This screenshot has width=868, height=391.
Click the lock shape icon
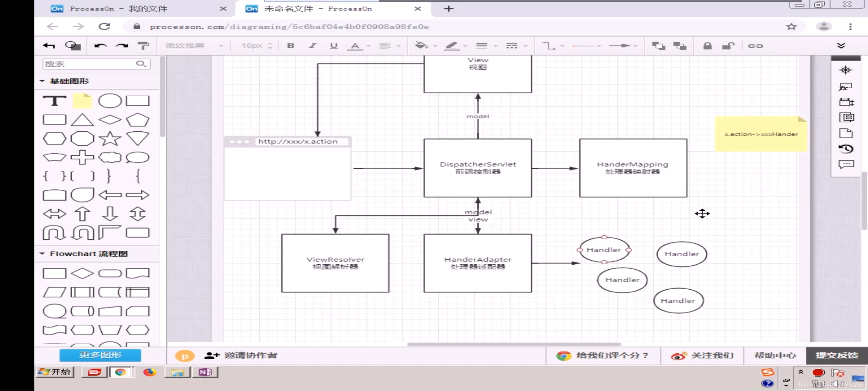click(707, 46)
